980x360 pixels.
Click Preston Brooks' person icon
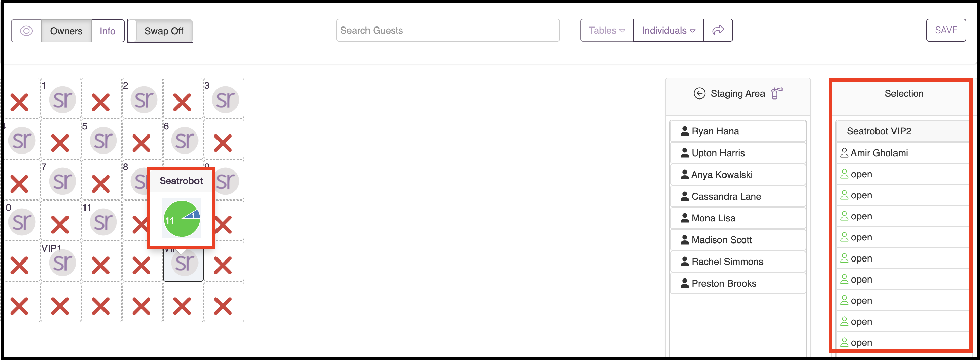tap(684, 283)
